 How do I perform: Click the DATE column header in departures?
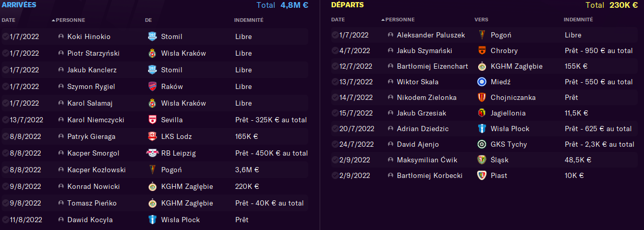[338, 20]
